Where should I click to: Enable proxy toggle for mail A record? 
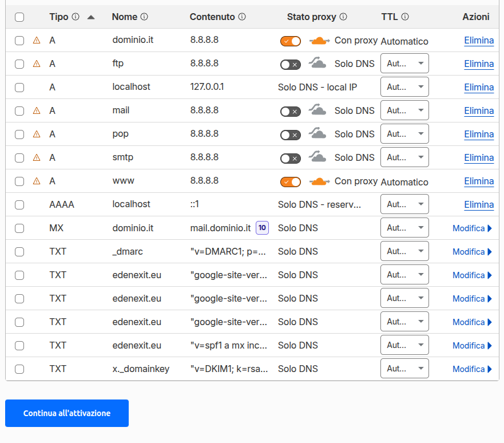coord(291,112)
